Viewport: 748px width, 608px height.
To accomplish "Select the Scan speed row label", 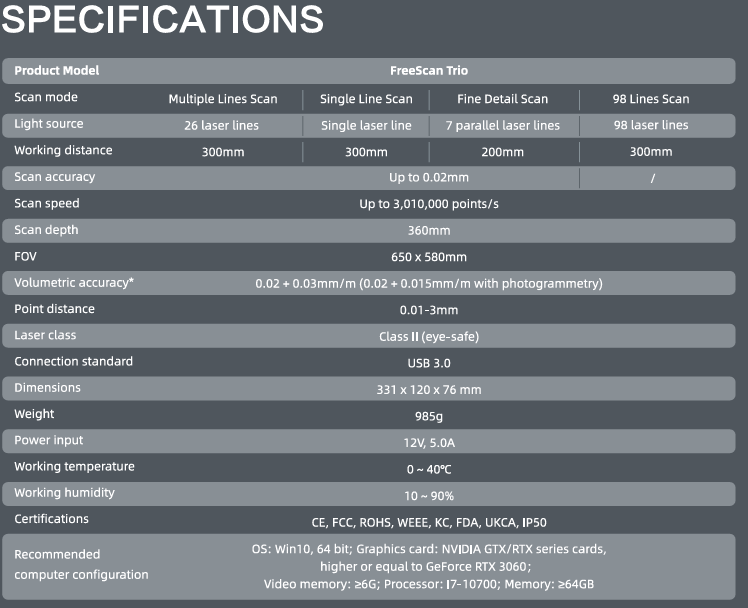I will click(x=47, y=204).
